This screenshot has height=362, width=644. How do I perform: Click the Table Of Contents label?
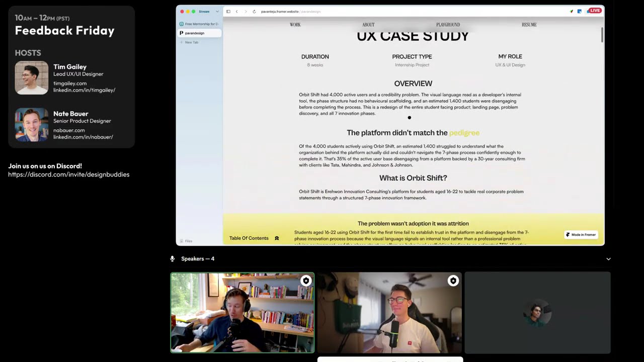249,238
